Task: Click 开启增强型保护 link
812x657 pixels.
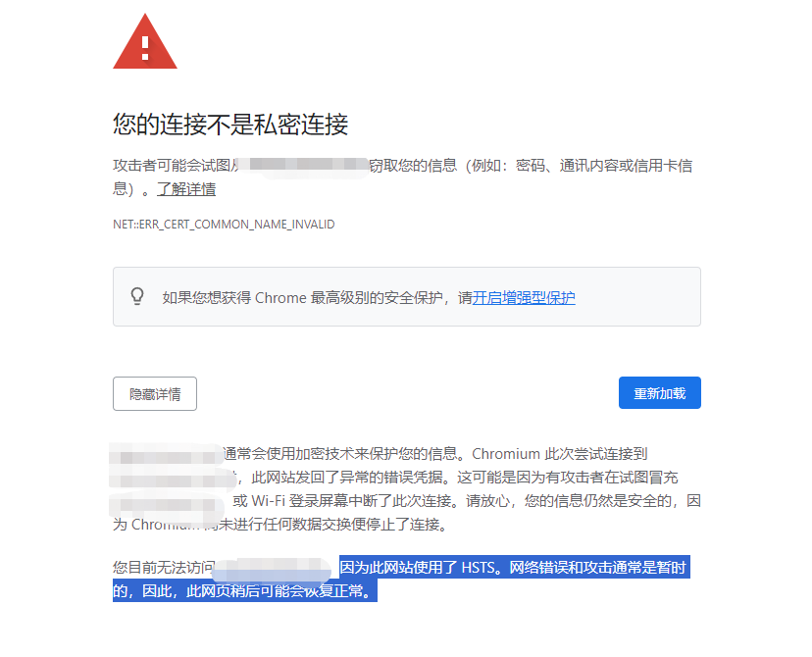Action: click(x=524, y=298)
